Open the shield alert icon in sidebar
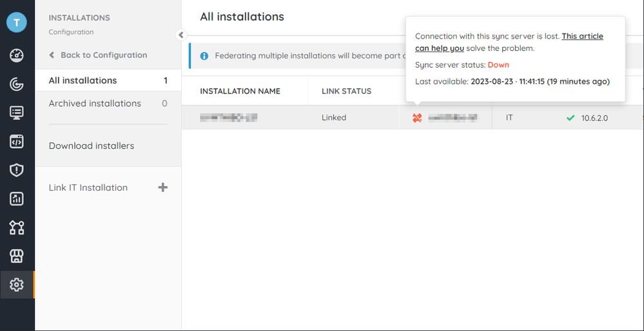This screenshot has height=331, width=644. (17, 170)
